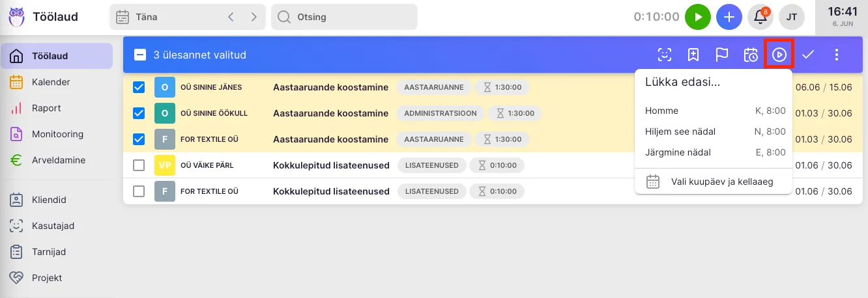The image size is (868, 298).
Task: Click the flag icon in selection toolbar
Action: [722, 55]
